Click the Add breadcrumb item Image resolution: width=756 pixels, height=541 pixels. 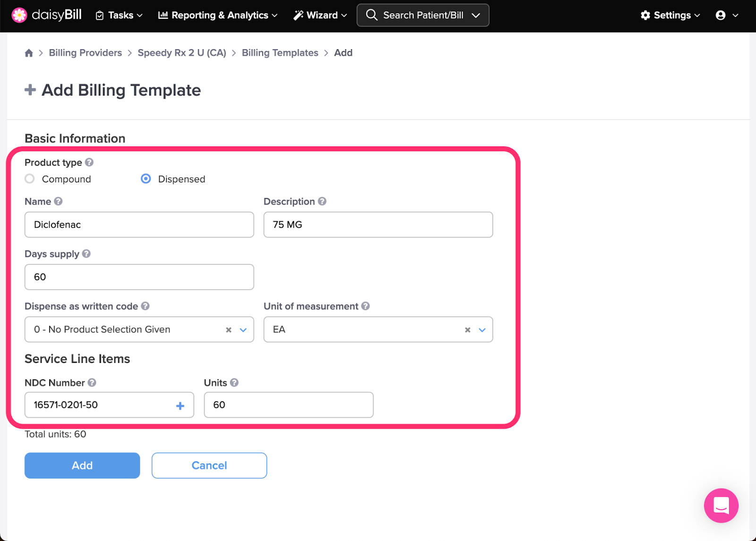pyautogui.click(x=344, y=53)
